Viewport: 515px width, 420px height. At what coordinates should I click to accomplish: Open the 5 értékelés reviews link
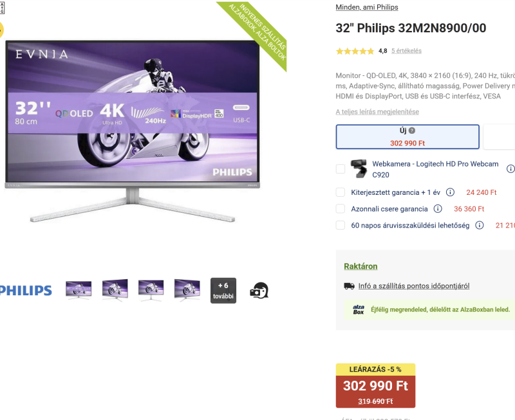coord(406,51)
